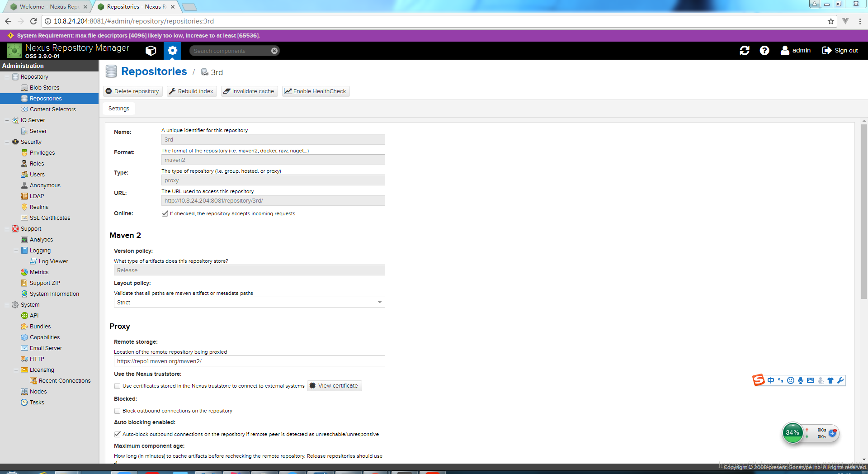Collapse the Security tree node
868x474 pixels.
[7, 142]
